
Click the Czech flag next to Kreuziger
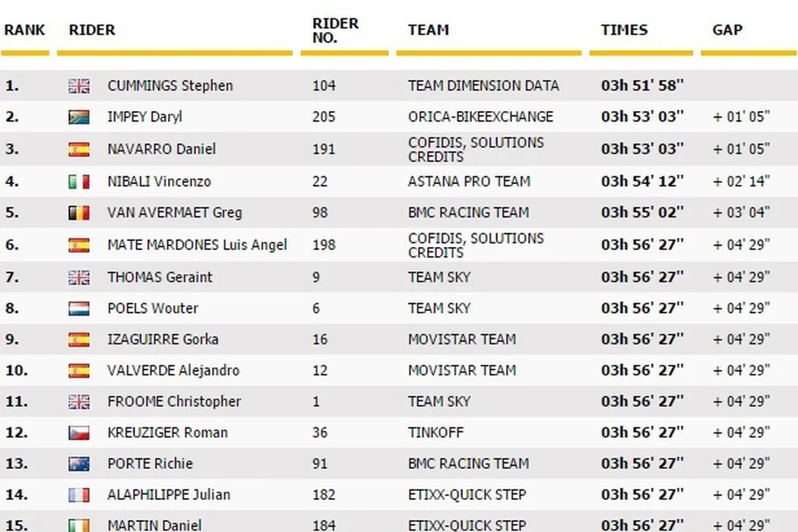tap(78, 433)
